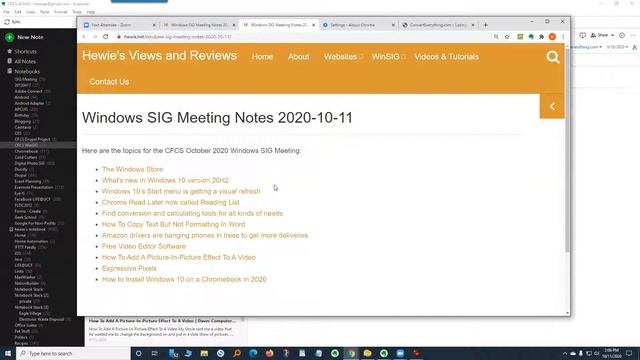640x360 pixels.
Task: Open the site search magnifier icon
Action: pyautogui.click(x=553, y=57)
